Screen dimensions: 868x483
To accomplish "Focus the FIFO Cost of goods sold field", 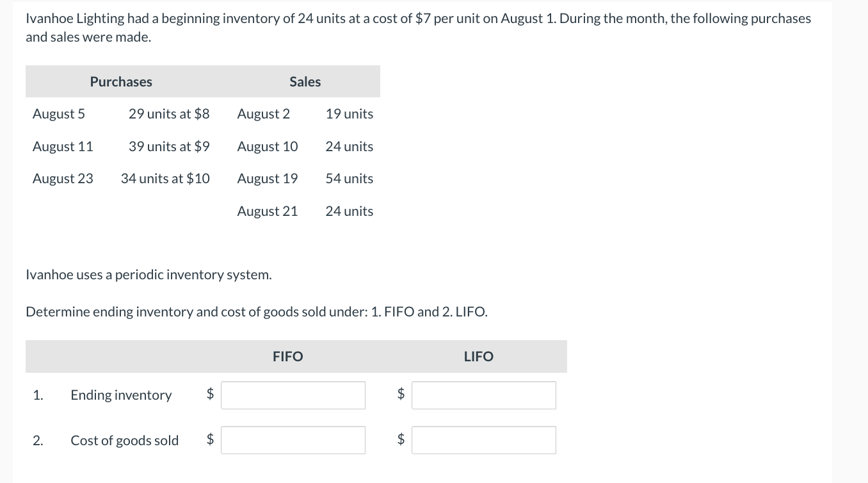I will [x=293, y=440].
